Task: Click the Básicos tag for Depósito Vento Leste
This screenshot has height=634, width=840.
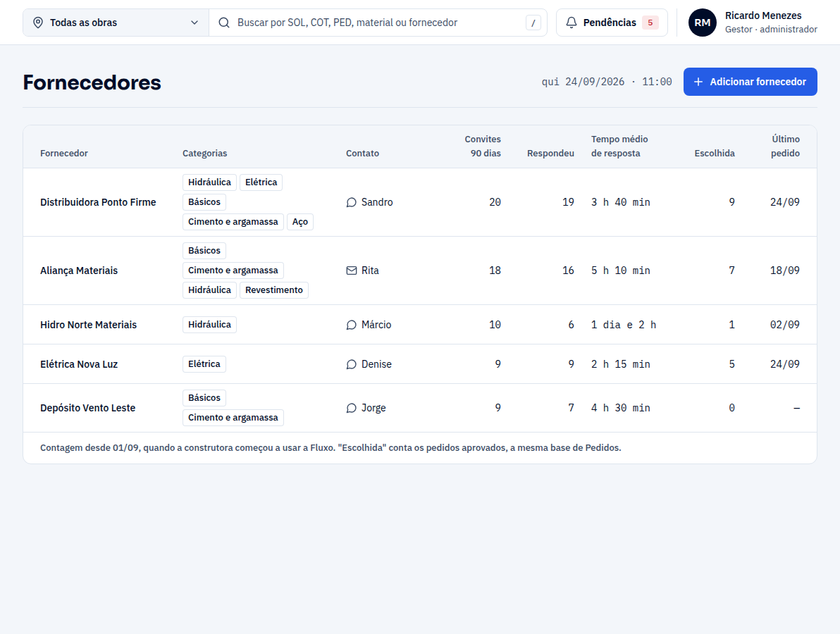Action: click(204, 398)
